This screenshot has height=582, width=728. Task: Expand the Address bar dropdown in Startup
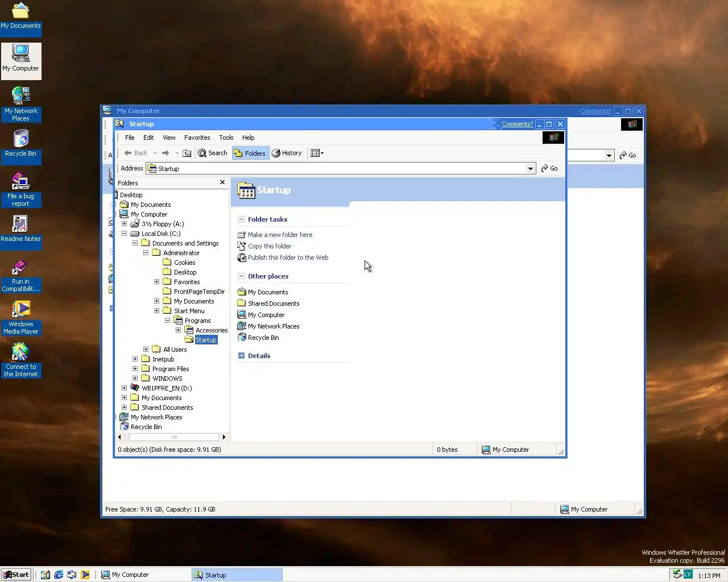(530, 168)
